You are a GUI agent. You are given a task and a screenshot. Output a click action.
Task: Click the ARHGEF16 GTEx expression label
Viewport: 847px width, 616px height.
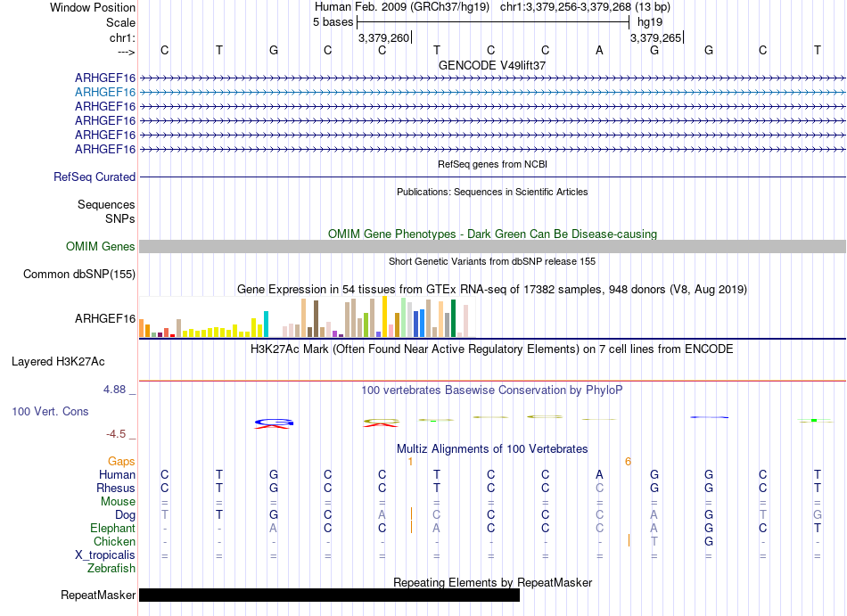pos(105,318)
